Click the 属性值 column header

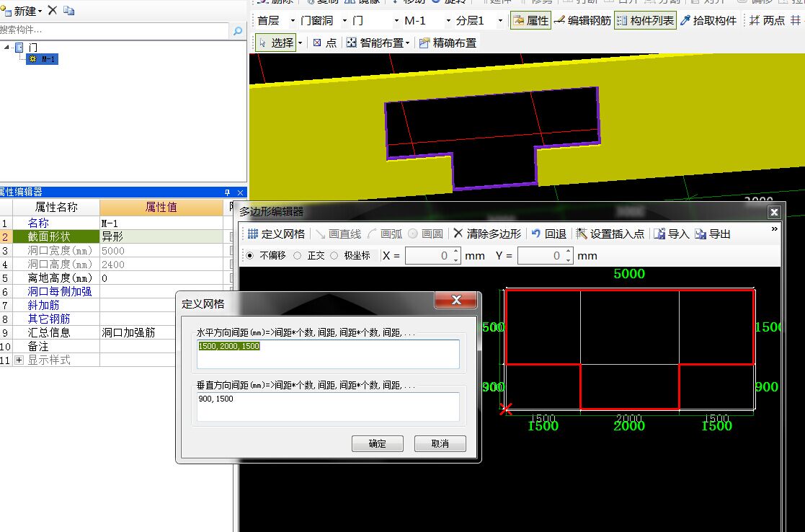tap(161, 207)
